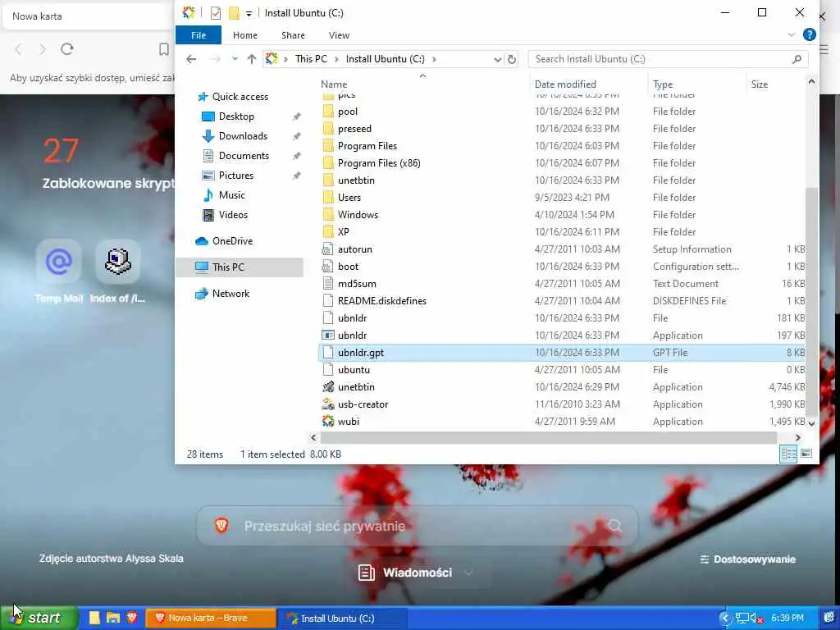Open Documents in the navigation pane

pyautogui.click(x=243, y=156)
